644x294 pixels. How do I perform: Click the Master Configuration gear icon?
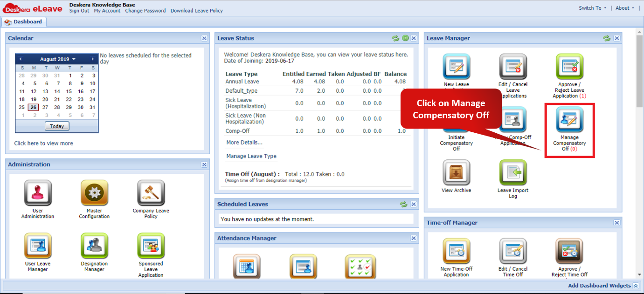(x=94, y=192)
